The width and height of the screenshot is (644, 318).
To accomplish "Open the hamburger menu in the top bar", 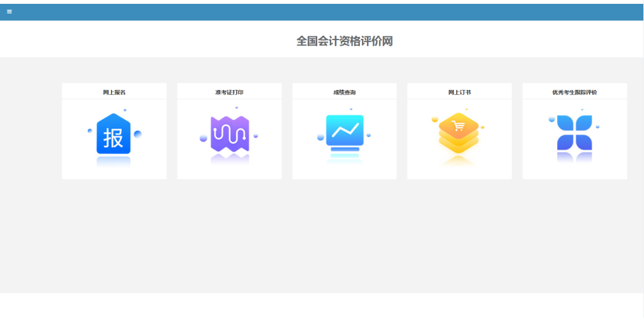I will [x=10, y=11].
